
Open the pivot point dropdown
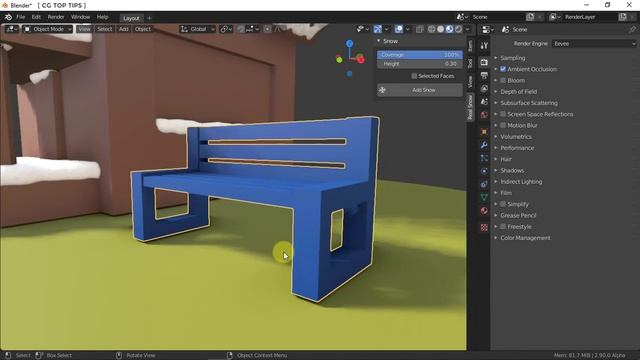[226, 29]
